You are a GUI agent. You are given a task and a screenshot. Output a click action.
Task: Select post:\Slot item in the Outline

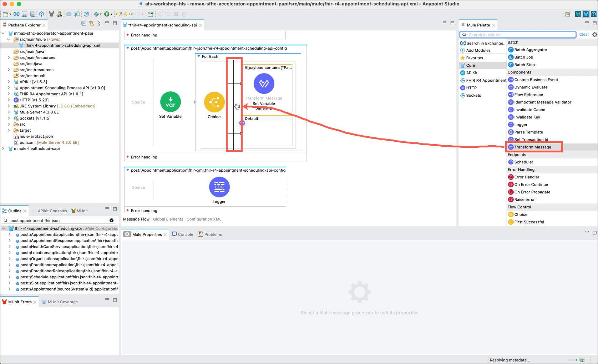click(x=67, y=283)
